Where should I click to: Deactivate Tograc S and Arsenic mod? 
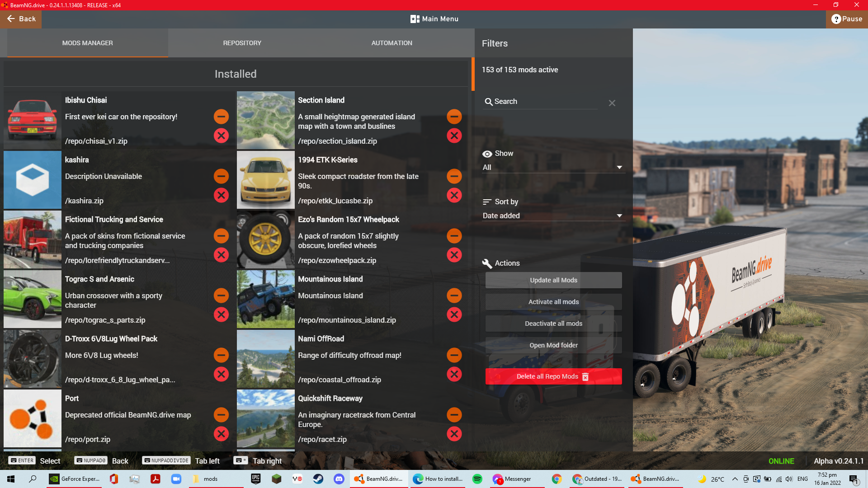pyautogui.click(x=221, y=296)
